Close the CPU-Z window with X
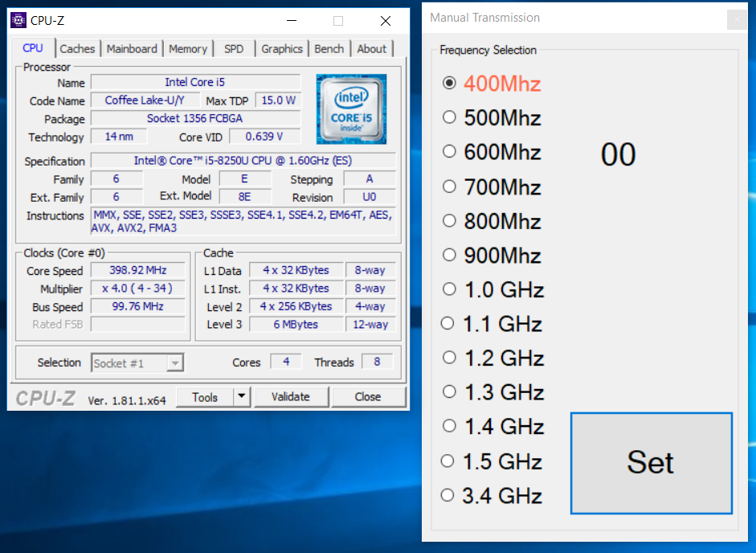Screen dimensions: 756x553 point(386,21)
